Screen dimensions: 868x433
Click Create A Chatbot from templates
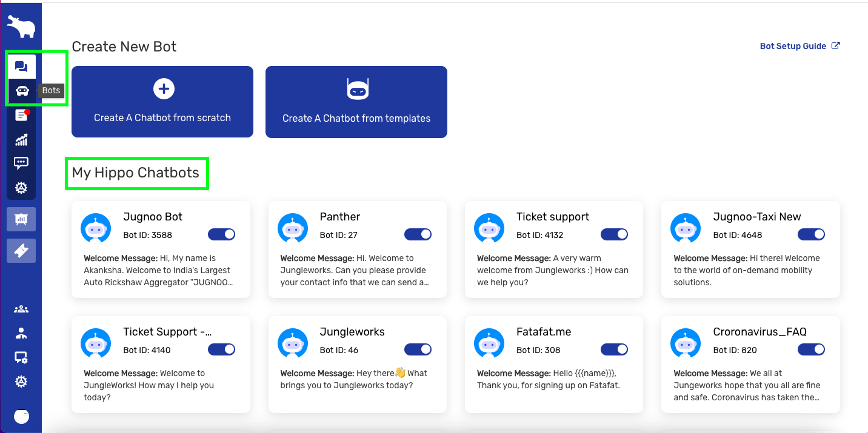[356, 102]
